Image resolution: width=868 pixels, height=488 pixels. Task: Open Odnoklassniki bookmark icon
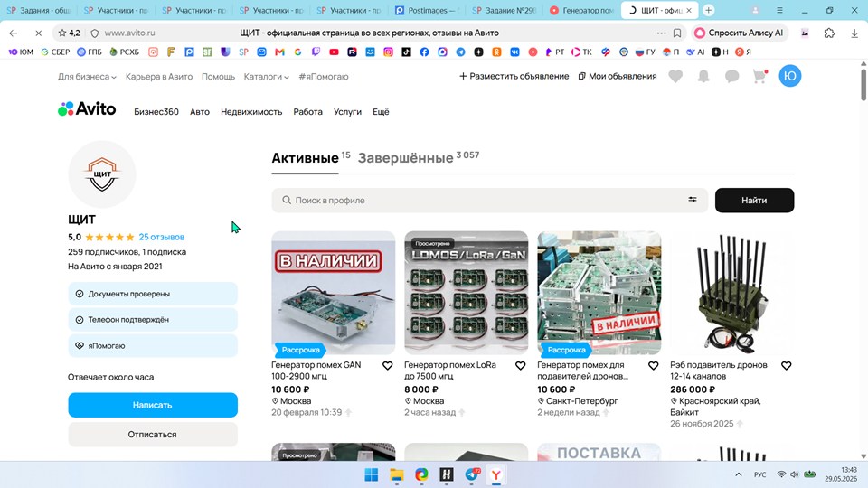pyautogui.click(x=496, y=52)
